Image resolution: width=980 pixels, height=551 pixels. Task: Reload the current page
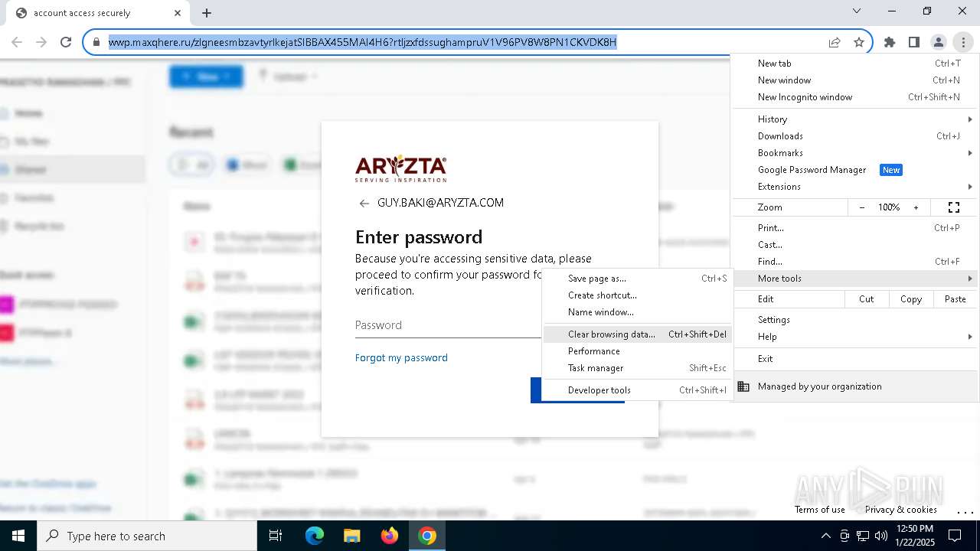click(66, 43)
